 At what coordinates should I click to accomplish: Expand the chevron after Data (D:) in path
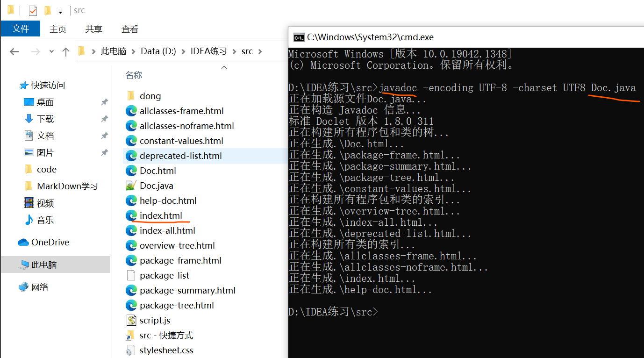[184, 51]
